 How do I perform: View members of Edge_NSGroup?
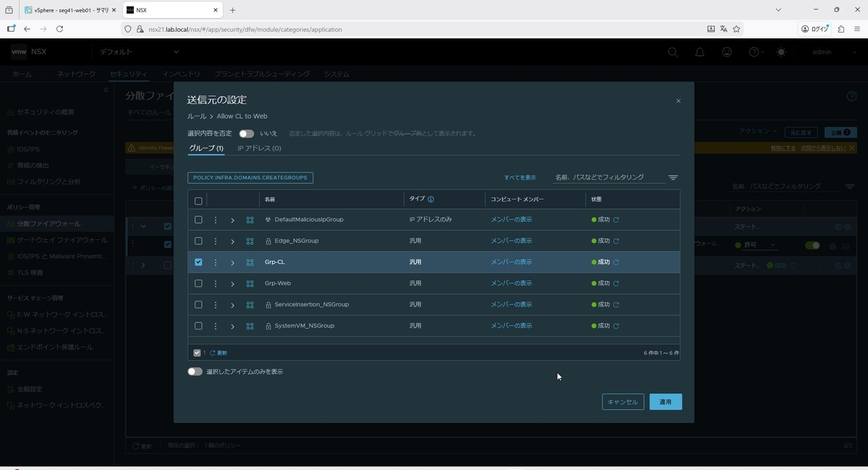(511, 241)
